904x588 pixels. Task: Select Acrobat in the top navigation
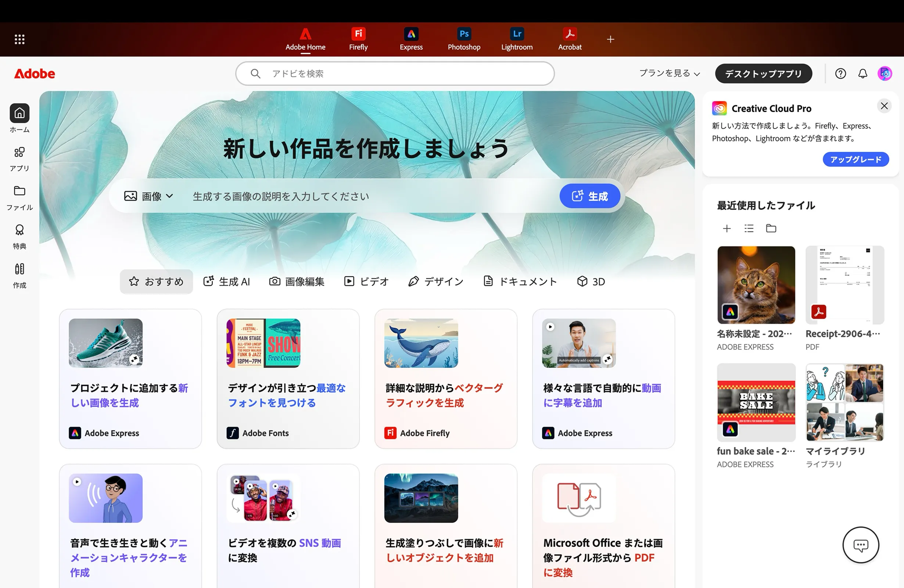click(569, 39)
